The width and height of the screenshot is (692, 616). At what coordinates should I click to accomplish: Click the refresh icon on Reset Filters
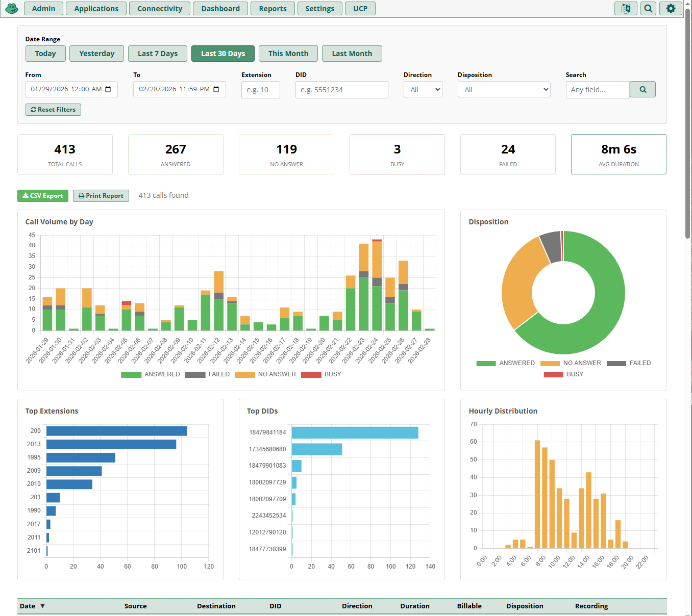tap(33, 109)
